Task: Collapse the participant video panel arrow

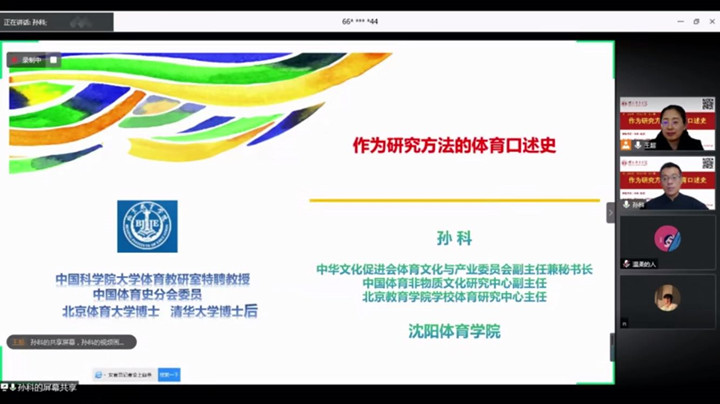Action: [x=611, y=212]
